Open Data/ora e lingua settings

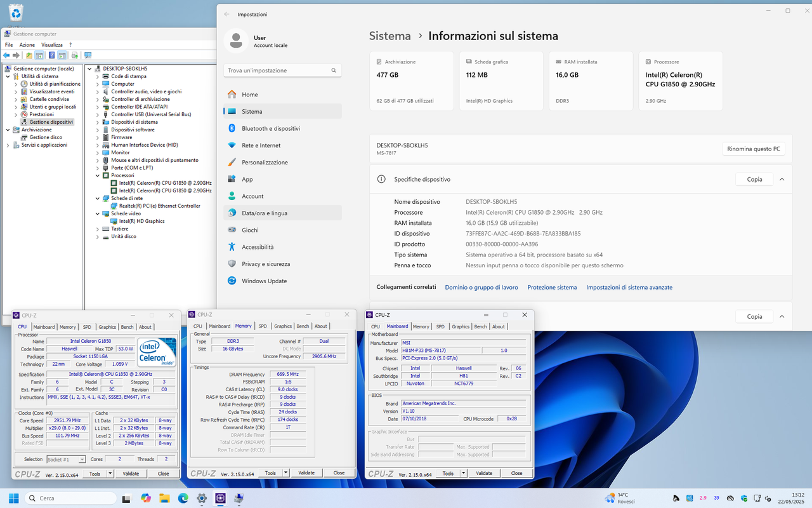click(282, 213)
